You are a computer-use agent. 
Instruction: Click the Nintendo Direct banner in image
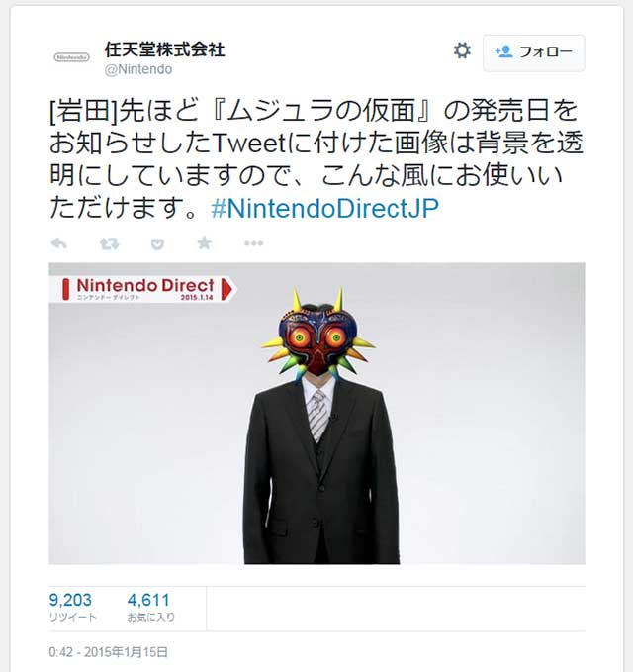142,289
